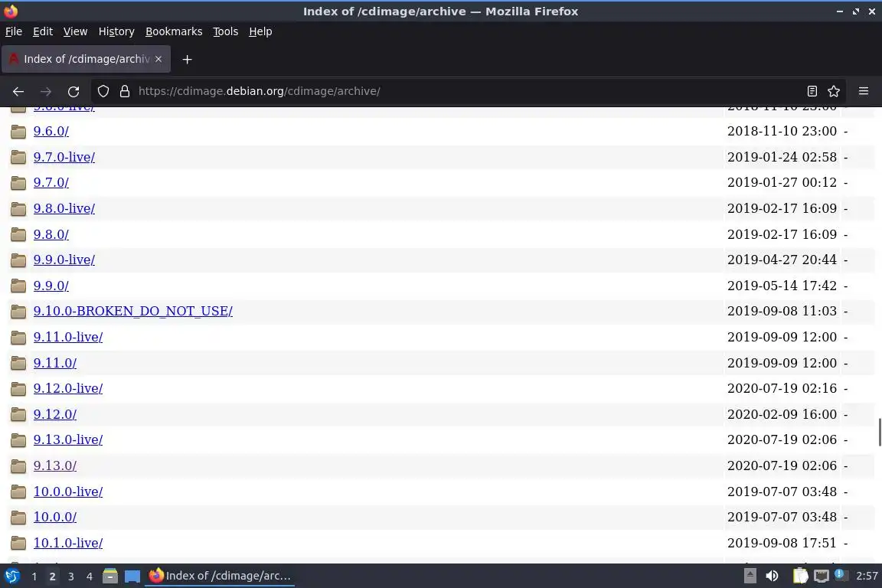This screenshot has height=588, width=882.
Task: Click folder icon beside 9.6.0/
Action: pos(18,132)
